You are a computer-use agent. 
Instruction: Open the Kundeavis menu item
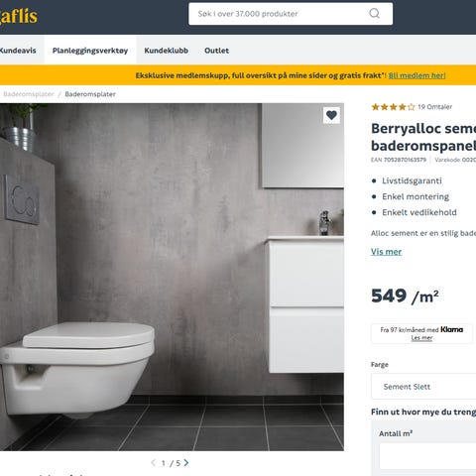point(18,51)
